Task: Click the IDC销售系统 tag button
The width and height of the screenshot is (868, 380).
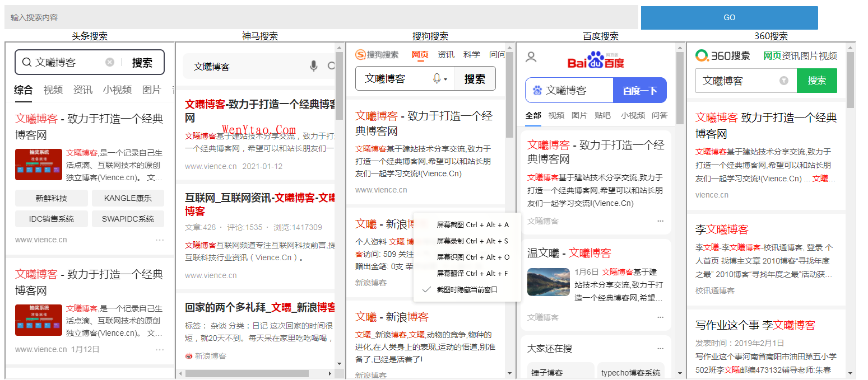Action: [52, 219]
